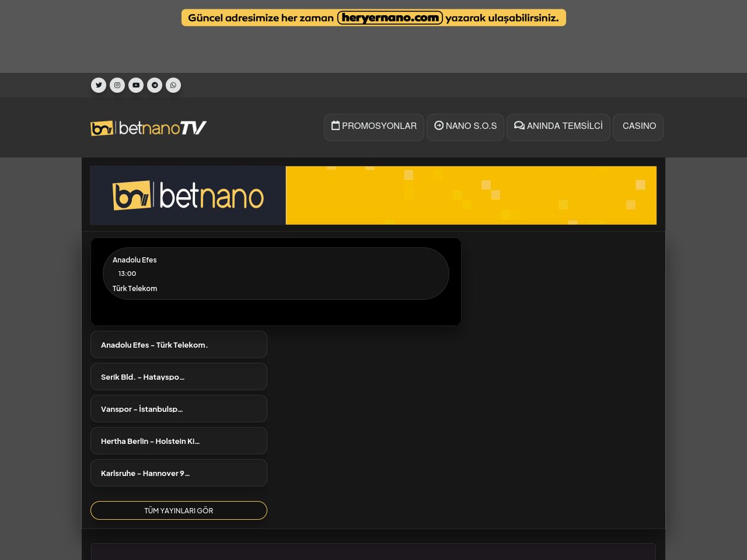Open the YouTube social icon
The width and height of the screenshot is (747, 560).
pos(136,85)
